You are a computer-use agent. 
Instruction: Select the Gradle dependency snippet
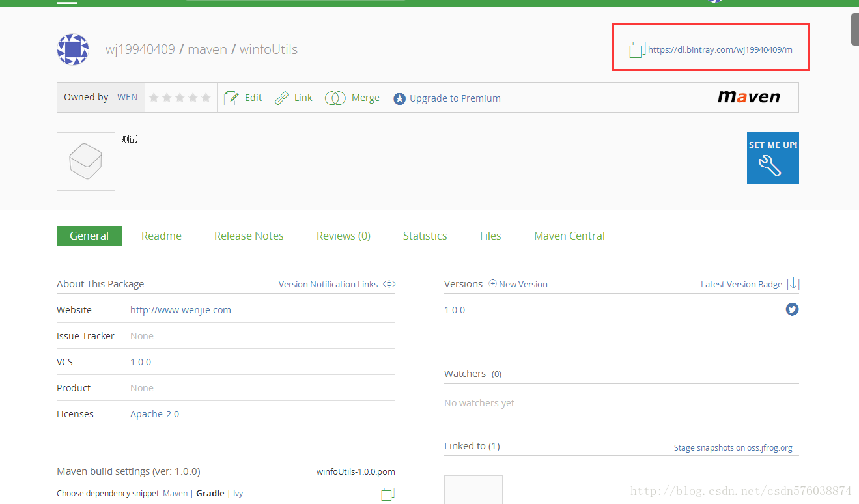coord(210,494)
